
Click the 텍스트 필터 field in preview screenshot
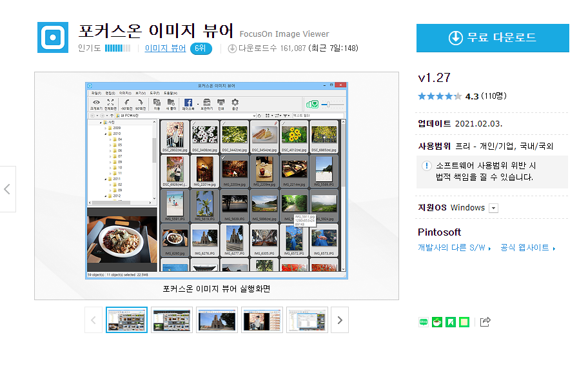[x=318, y=116]
